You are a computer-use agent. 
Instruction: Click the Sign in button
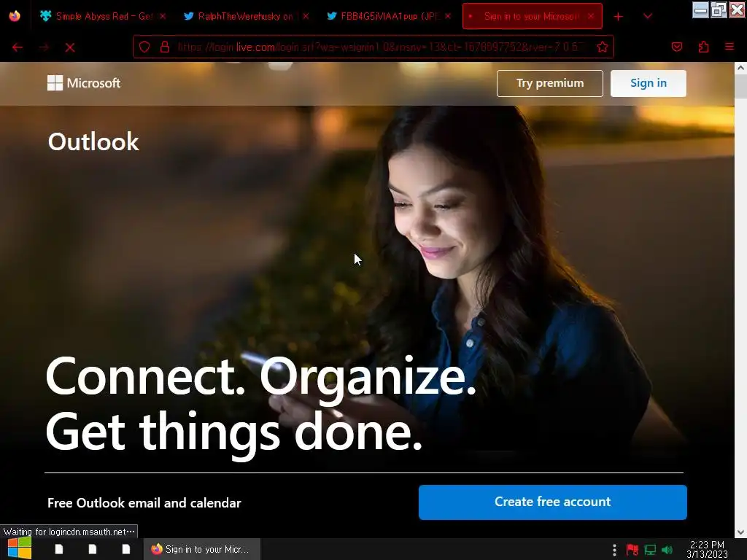click(x=649, y=83)
